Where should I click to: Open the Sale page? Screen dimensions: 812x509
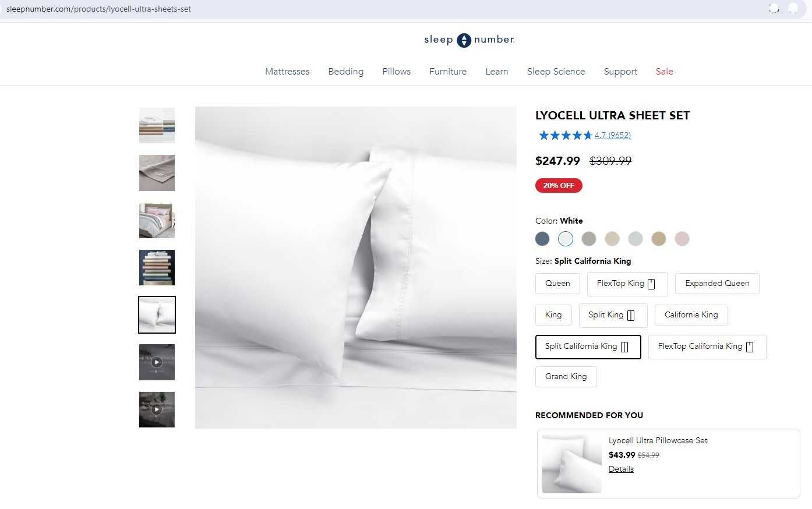point(665,72)
